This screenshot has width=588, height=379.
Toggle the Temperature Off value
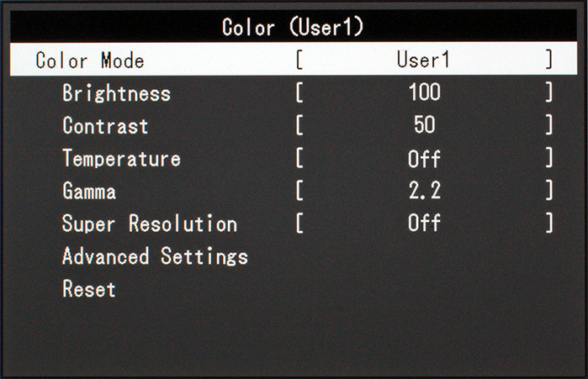(424, 158)
